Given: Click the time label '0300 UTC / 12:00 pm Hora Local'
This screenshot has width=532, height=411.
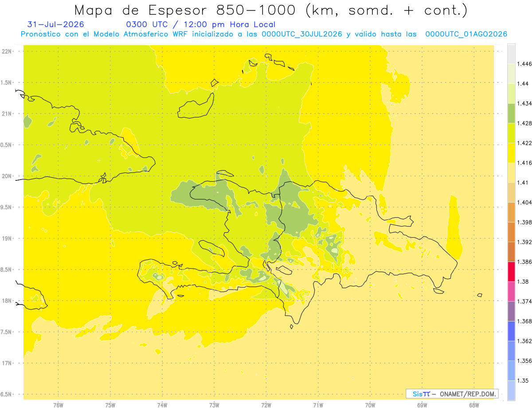Looking at the screenshot, I should [201, 25].
